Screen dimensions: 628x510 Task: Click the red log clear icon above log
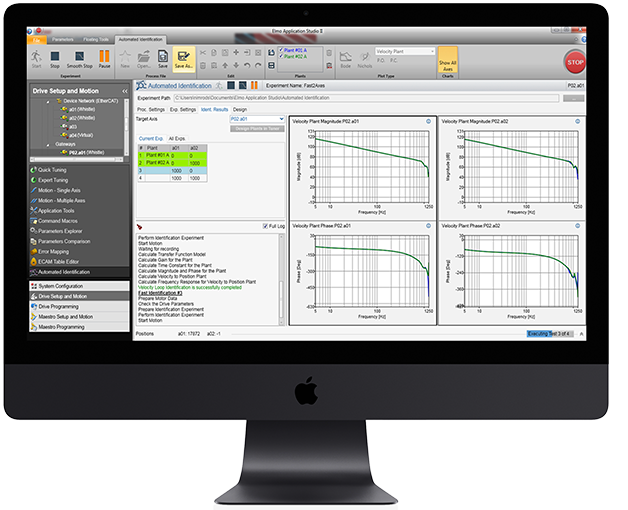coord(139,227)
